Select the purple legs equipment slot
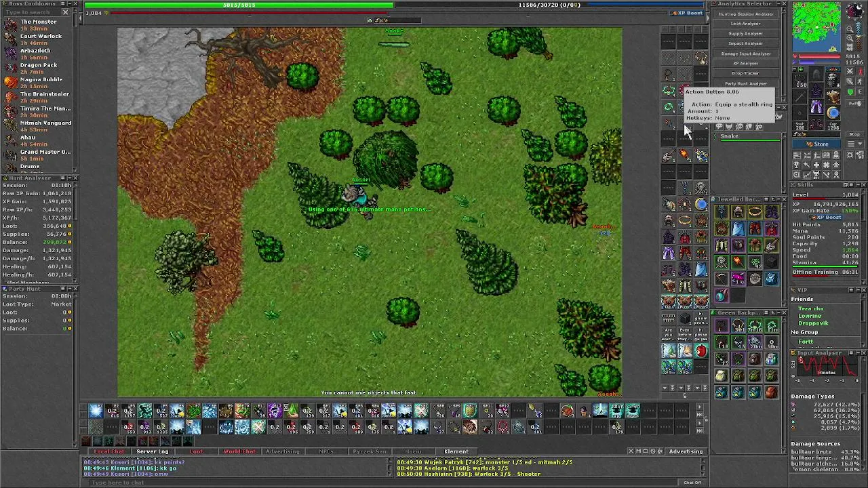 [x=816, y=107]
